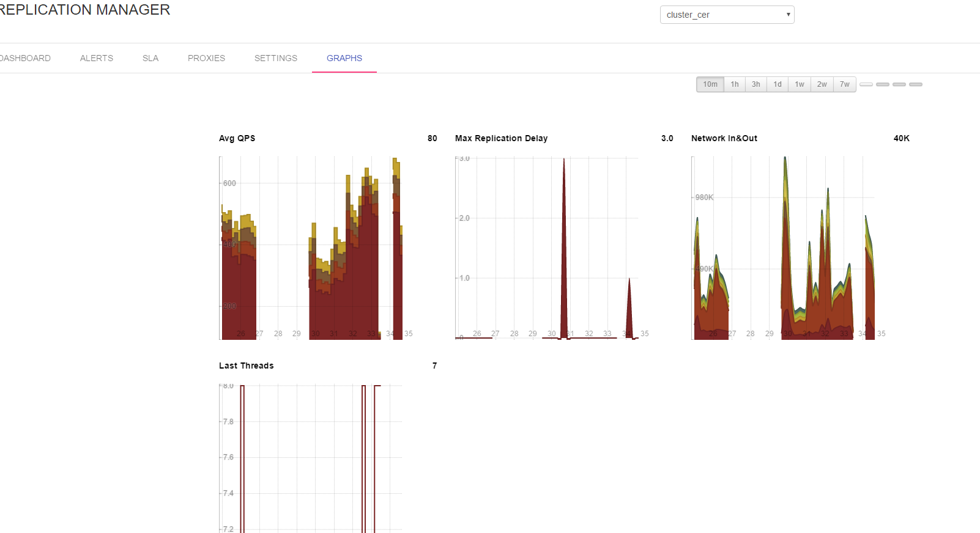This screenshot has width=980, height=533.
Task: Open the PROXIES tab
Action: coord(206,58)
